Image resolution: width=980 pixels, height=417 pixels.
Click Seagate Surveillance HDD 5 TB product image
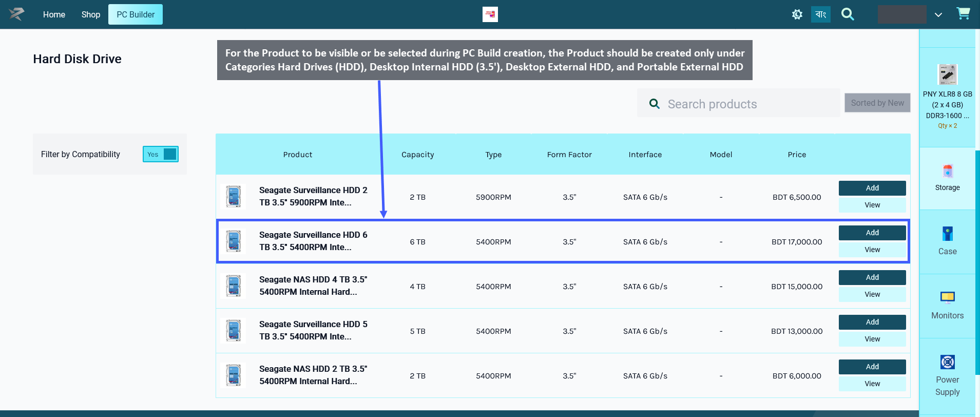(234, 331)
